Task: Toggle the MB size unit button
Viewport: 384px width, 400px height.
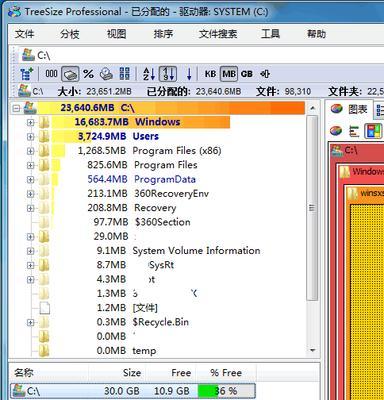Action: pyautogui.click(x=229, y=74)
